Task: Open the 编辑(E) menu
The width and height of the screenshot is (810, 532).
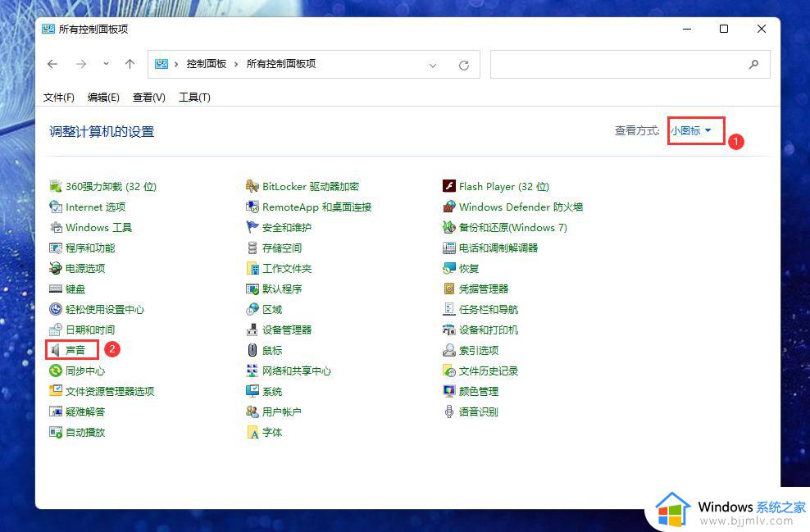Action: 103,97
